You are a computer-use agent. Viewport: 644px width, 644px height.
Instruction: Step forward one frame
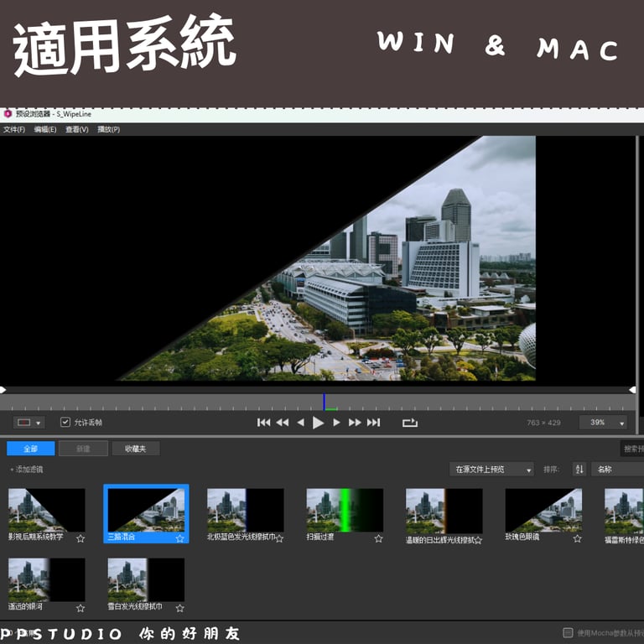[336, 423]
